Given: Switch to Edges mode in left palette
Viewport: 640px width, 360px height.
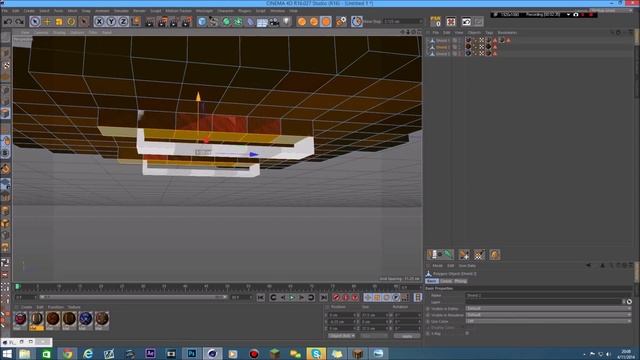Looking at the screenshot, I should [x=5, y=102].
